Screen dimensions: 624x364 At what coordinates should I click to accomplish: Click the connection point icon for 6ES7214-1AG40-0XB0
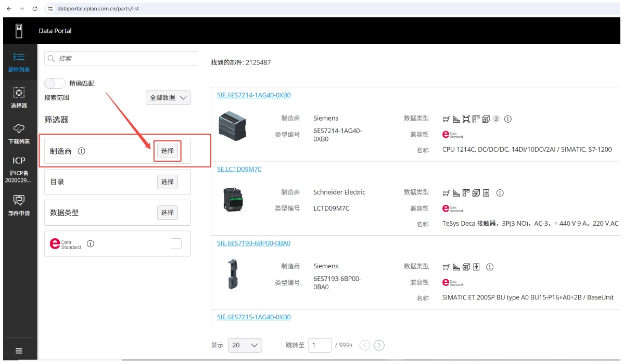tap(466, 119)
